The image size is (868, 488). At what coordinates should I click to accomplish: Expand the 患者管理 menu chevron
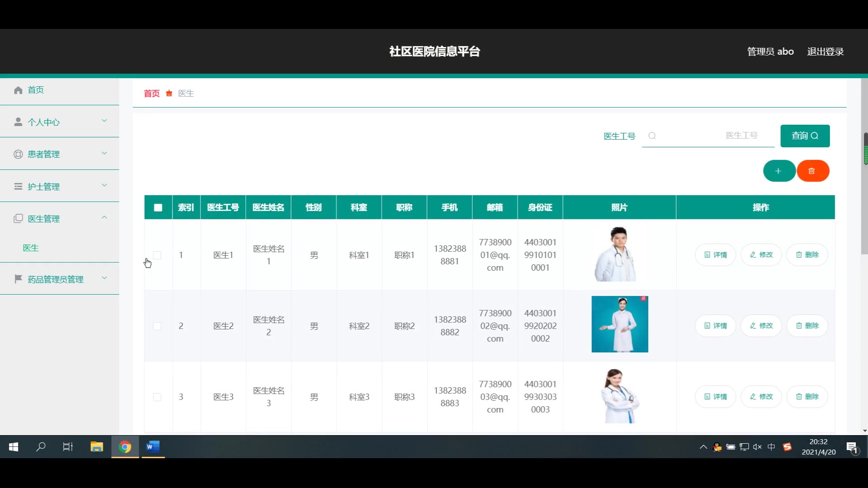pos(104,153)
